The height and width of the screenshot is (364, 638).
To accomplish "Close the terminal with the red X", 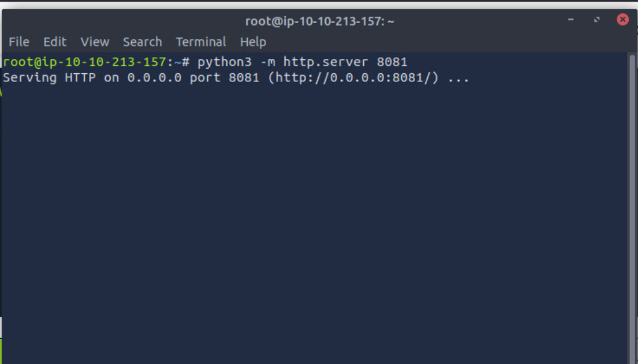I will pos(622,20).
